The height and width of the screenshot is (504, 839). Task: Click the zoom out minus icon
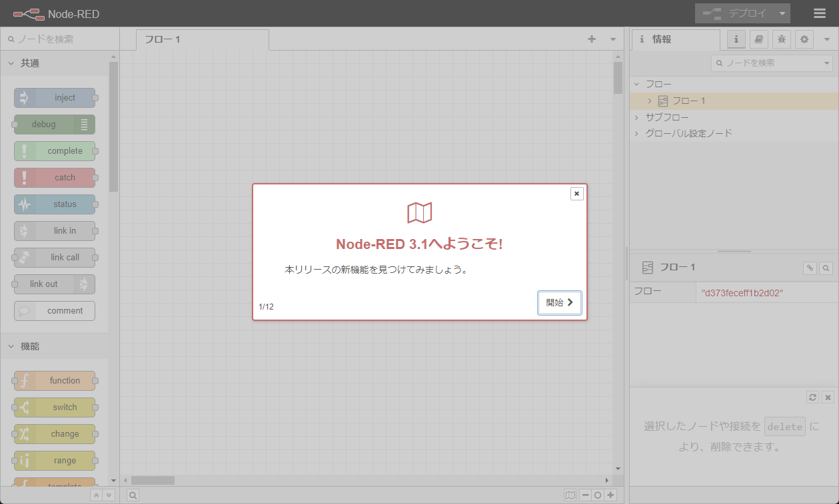point(585,495)
